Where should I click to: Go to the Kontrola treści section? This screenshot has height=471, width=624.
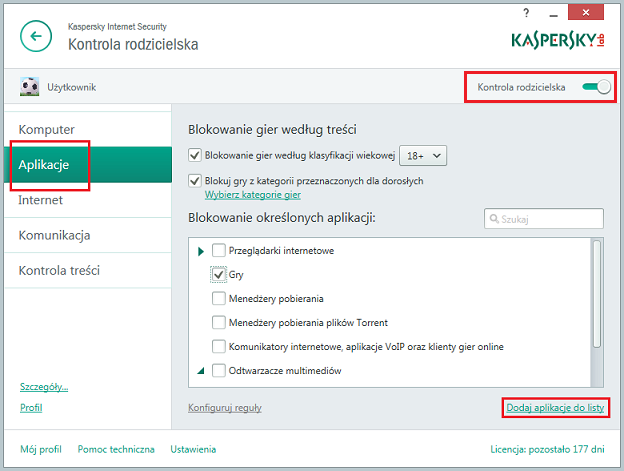tap(88, 271)
